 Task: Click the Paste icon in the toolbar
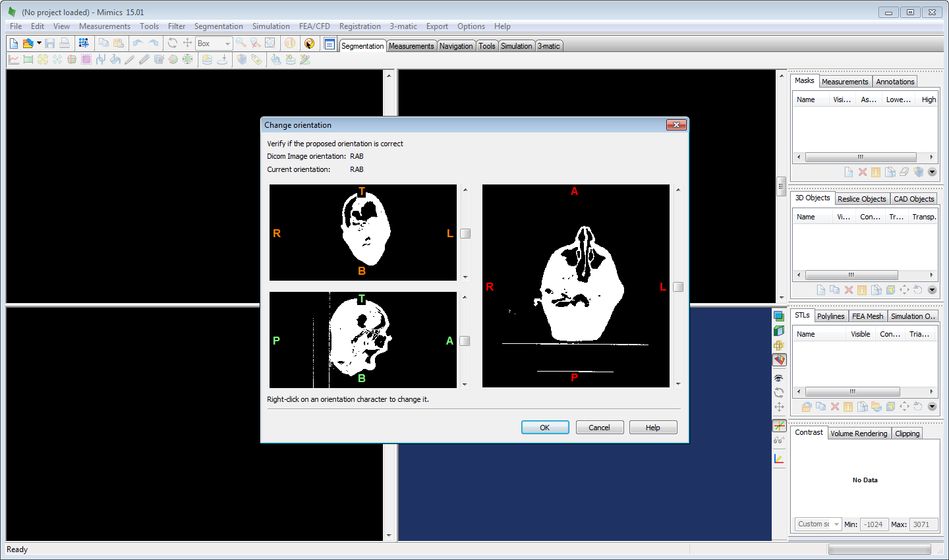(119, 43)
